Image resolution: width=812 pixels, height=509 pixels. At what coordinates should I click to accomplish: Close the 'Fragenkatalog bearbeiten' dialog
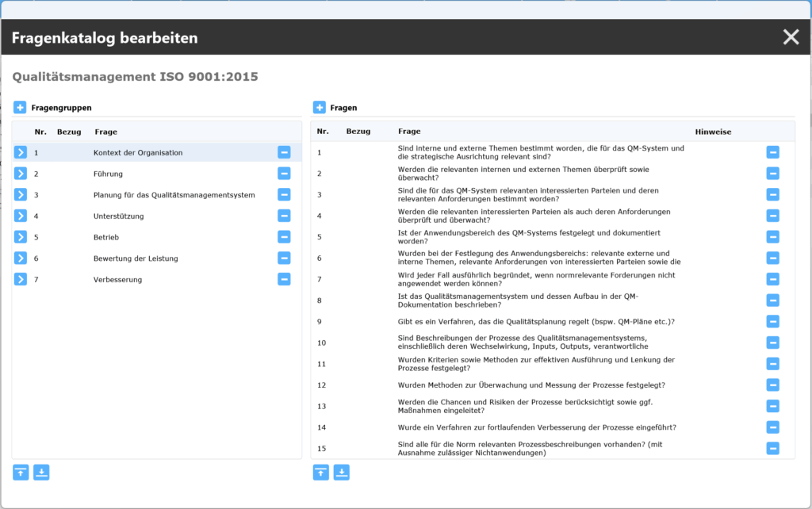point(791,37)
